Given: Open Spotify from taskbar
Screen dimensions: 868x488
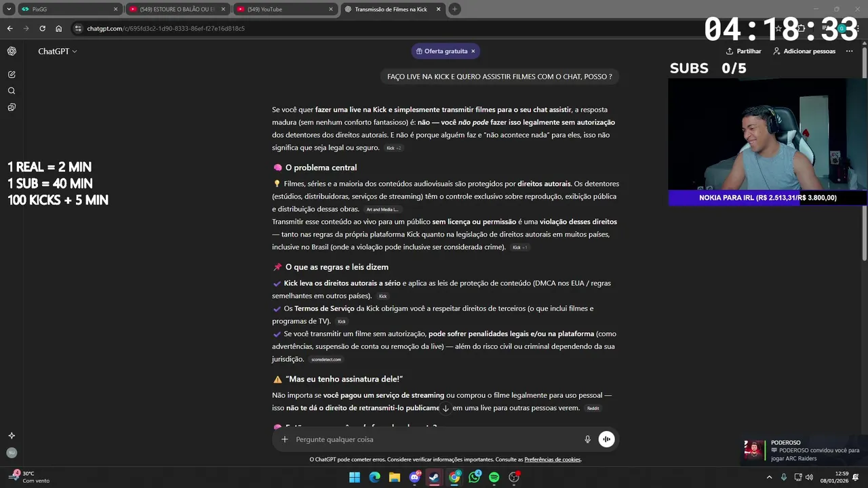Looking at the screenshot, I should (494, 477).
